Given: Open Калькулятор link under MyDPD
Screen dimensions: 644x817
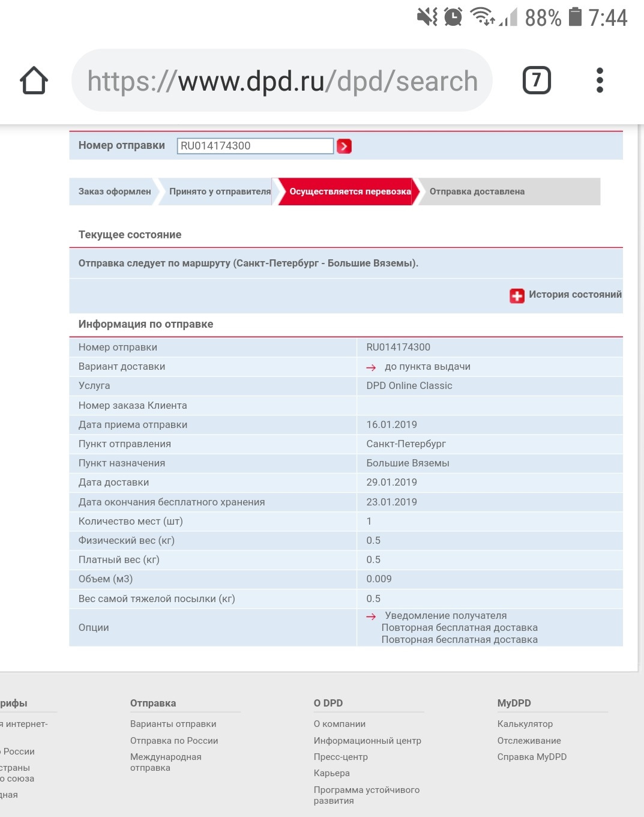Looking at the screenshot, I should (525, 724).
